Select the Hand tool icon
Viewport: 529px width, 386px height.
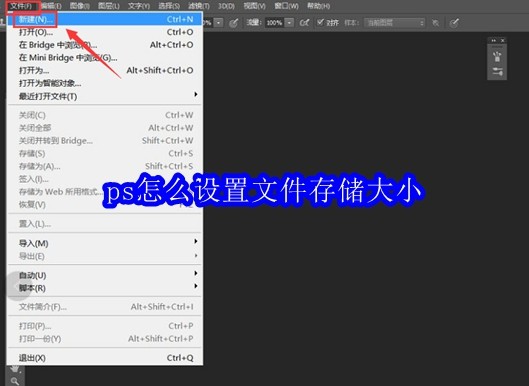pyautogui.click(x=15, y=369)
